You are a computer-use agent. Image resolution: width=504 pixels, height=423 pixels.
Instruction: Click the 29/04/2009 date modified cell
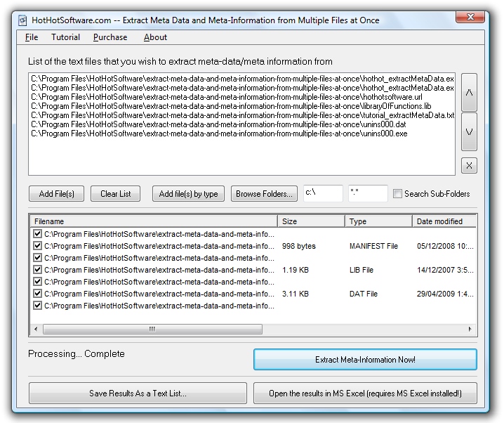pyautogui.click(x=445, y=294)
